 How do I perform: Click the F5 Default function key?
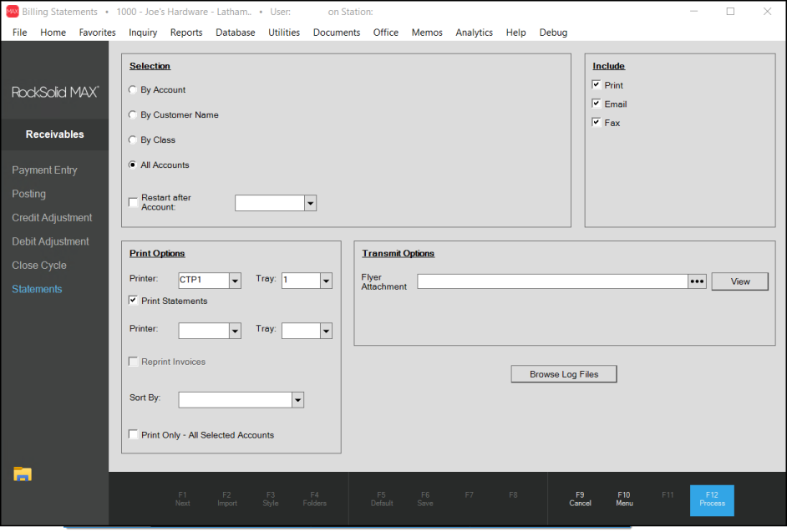(x=382, y=499)
